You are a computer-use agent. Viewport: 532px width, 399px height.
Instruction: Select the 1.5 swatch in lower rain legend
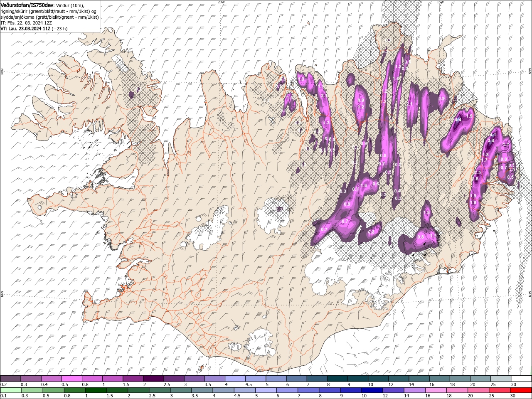coord(117,390)
